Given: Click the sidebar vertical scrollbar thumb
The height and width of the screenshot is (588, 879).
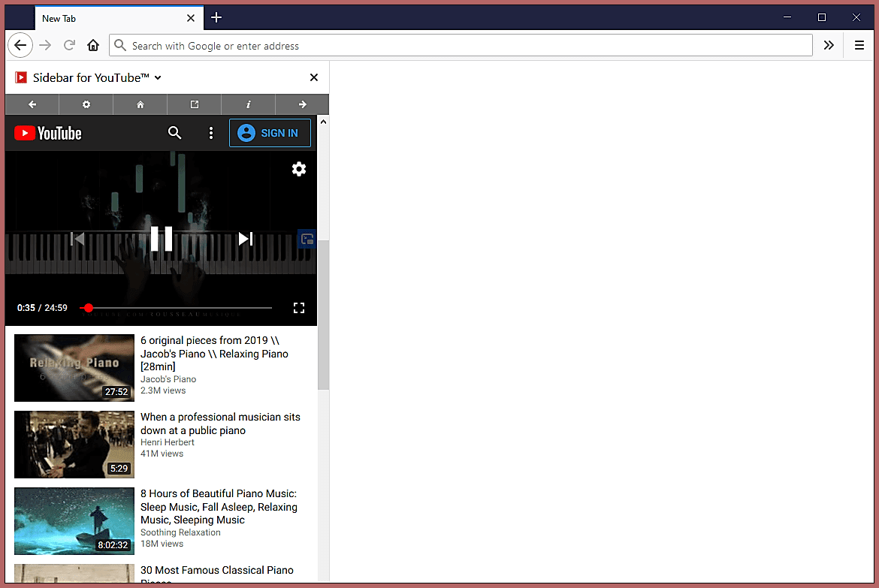Looking at the screenshot, I should [324, 315].
